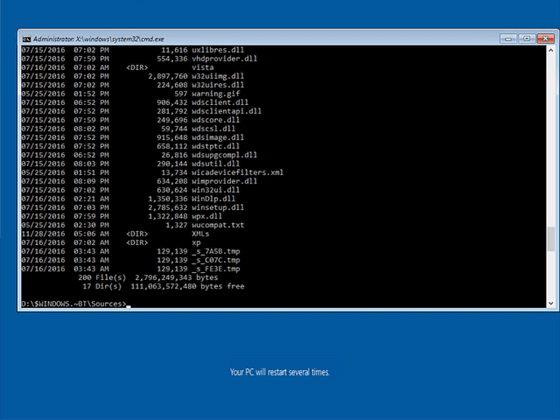Click the file name wdsclientapi.dll
This screenshot has height=420, width=560.
[x=226, y=111]
